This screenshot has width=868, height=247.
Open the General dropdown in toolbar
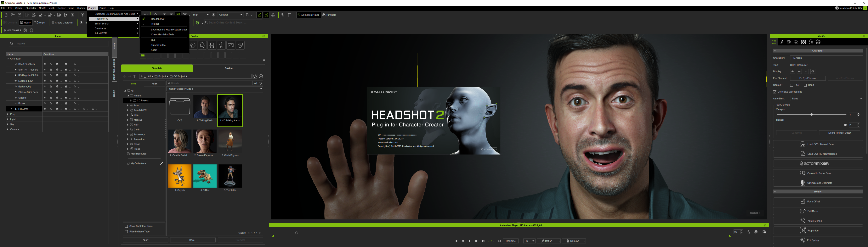(230, 15)
